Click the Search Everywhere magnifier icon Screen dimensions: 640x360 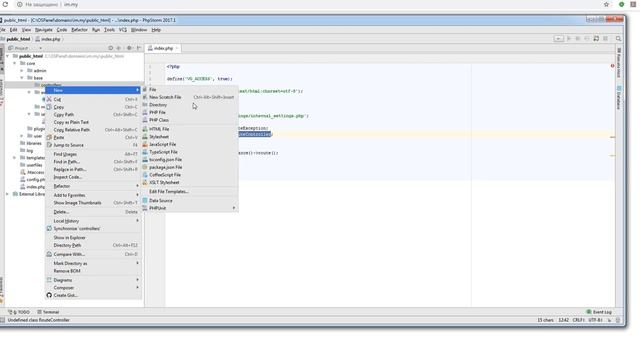618,38
